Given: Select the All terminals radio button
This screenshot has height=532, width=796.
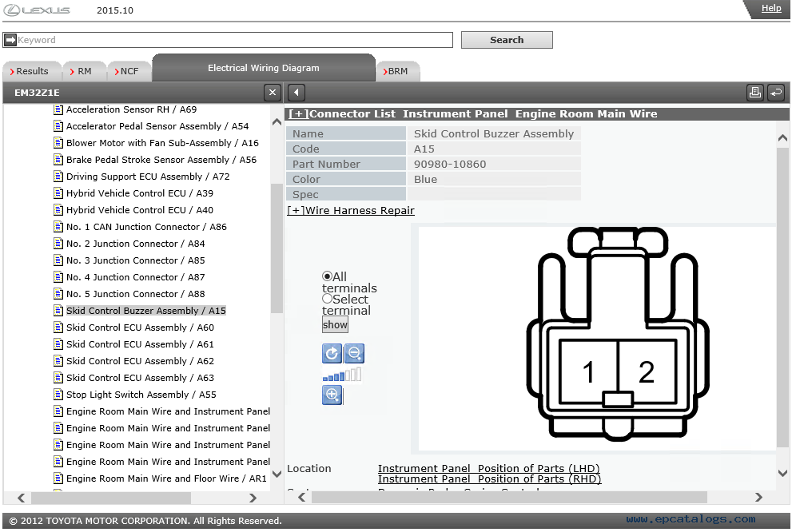Looking at the screenshot, I should click(327, 276).
